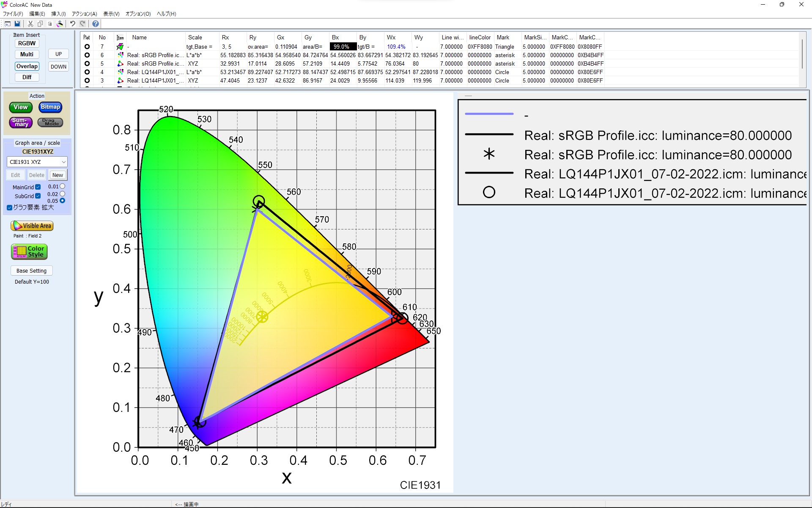Click the copy icon in toolbar
This screenshot has height=508, width=812.
coord(40,24)
